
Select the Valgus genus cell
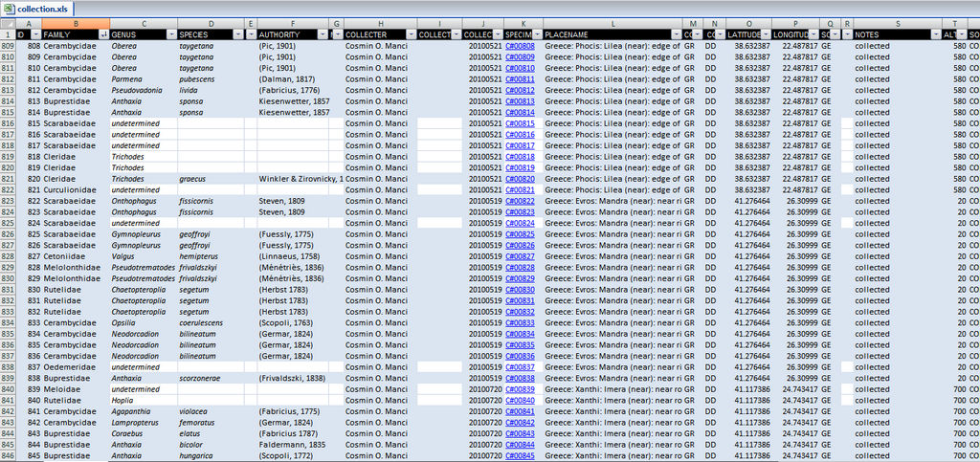click(144, 256)
